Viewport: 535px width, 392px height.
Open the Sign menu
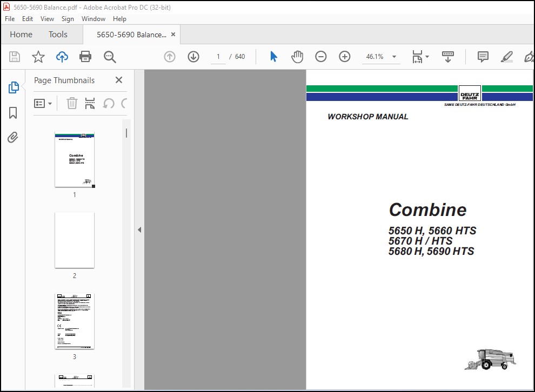tap(68, 19)
